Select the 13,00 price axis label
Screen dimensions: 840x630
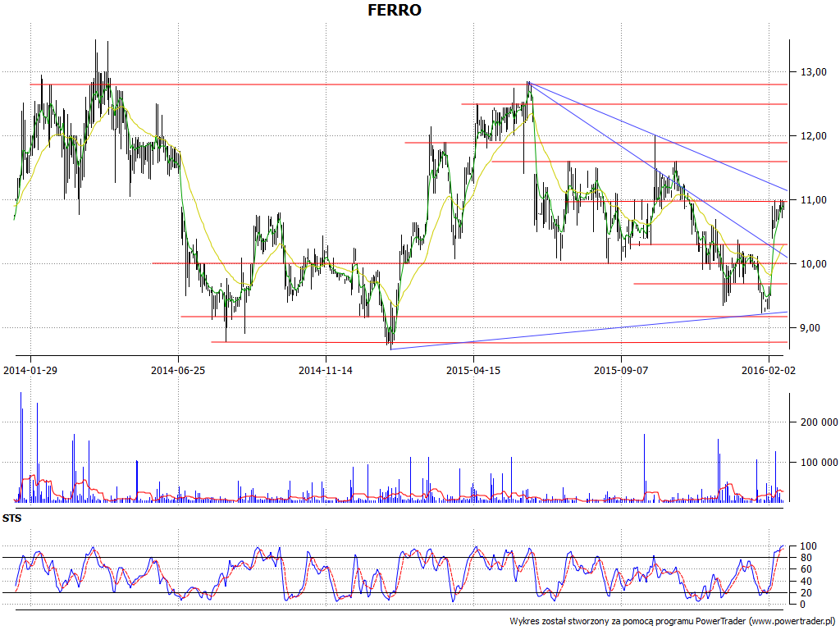coord(813,72)
